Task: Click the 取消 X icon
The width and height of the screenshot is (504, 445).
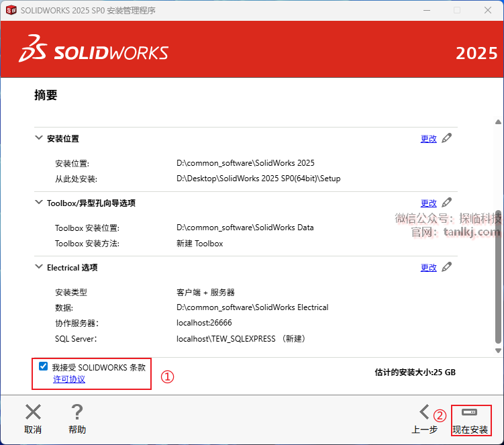Action: click(33, 412)
